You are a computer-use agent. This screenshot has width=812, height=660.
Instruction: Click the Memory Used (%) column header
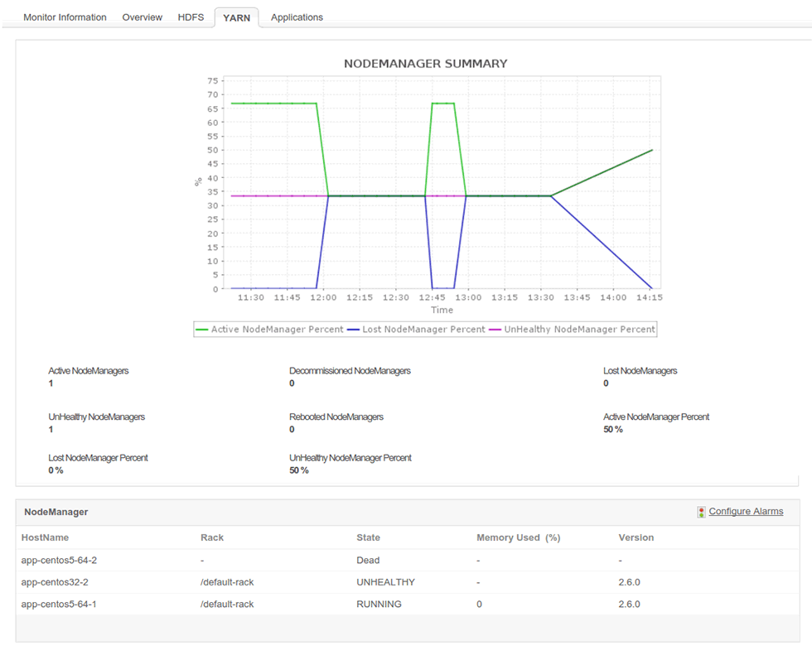[x=519, y=537]
